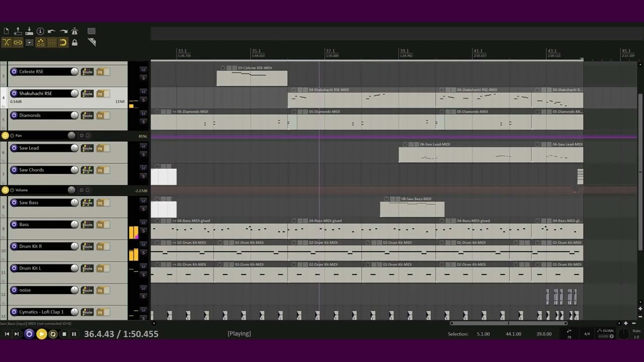644x362 pixels.
Task: Click the Open Project (upload arrow) icon
Action: pyautogui.click(x=18, y=31)
